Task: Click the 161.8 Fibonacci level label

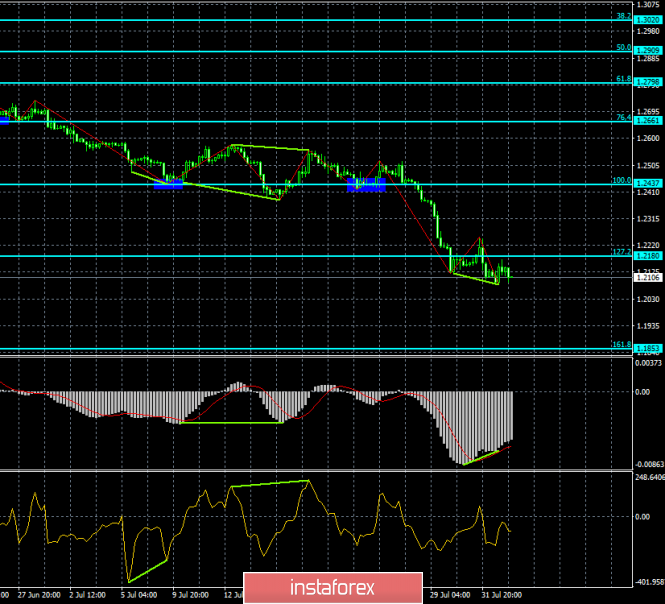Action: point(622,344)
